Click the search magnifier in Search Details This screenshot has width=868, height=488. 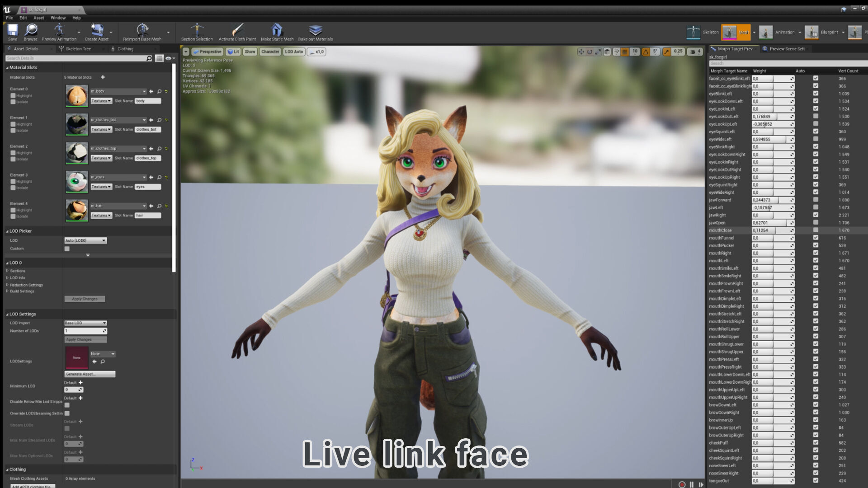(149, 58)
